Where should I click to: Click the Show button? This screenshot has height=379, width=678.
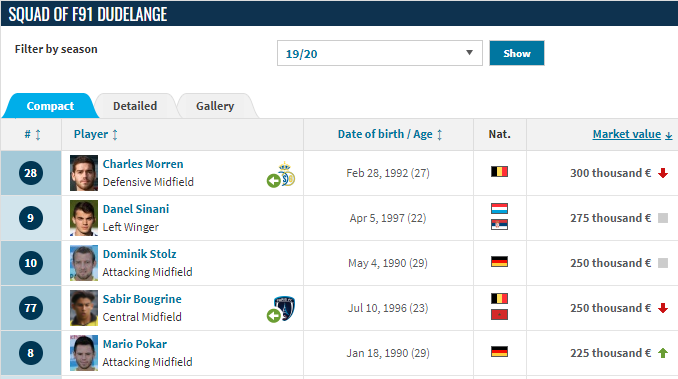[x=517, y=53]
